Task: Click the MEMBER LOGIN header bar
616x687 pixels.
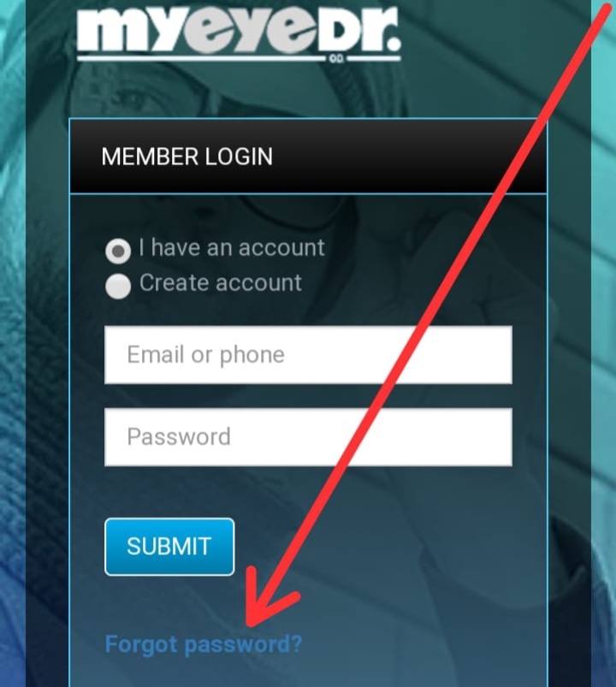Action: (309, 156)
